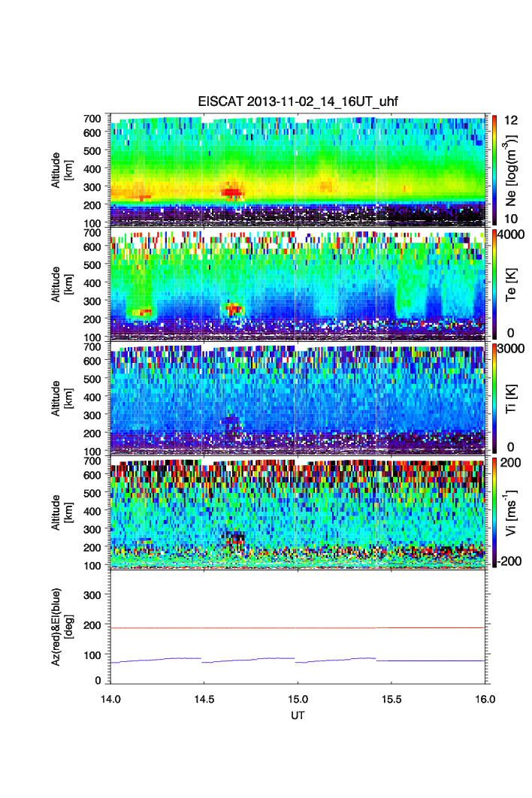Viewport: 532px width, 798px height.
Task: Click the 14.0 tick label on time axis
Action: coord(111,700)
